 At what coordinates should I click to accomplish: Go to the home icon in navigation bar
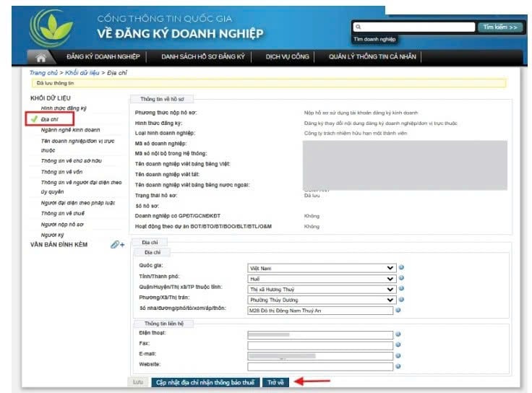[41, 57]
